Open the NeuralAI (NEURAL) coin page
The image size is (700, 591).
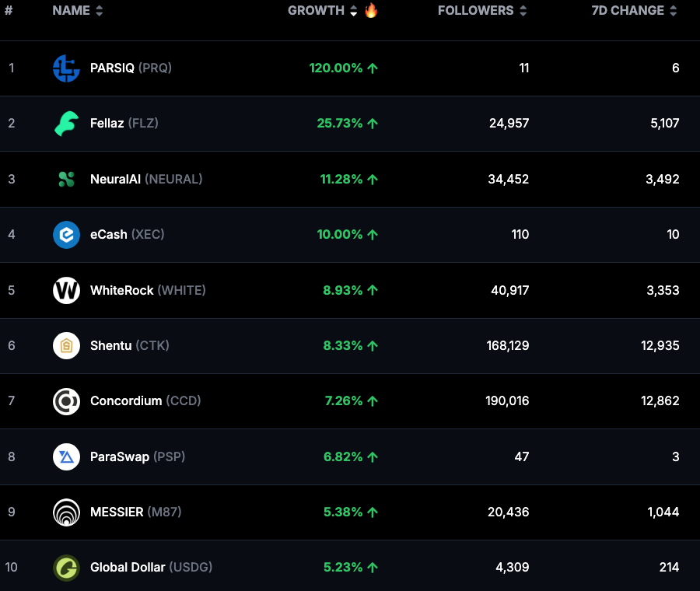tap(146, 180)
